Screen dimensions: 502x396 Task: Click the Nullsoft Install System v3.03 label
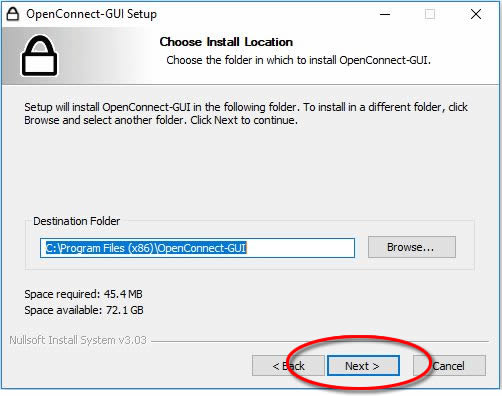pyautogui.click(x=78, y=340)
